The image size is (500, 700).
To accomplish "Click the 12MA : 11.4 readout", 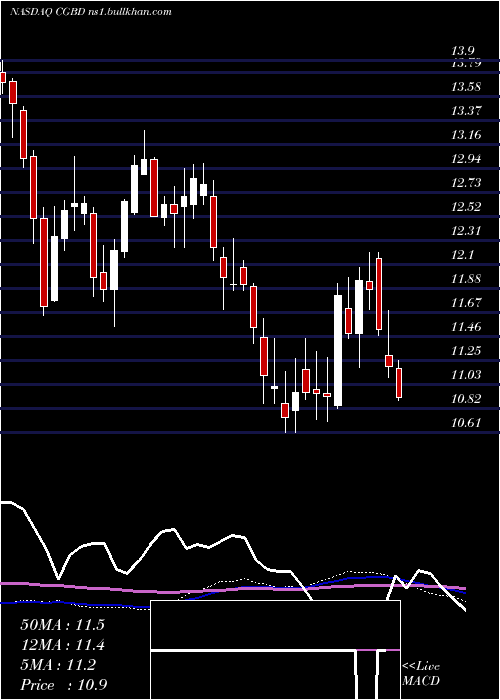I will [62, 646].
